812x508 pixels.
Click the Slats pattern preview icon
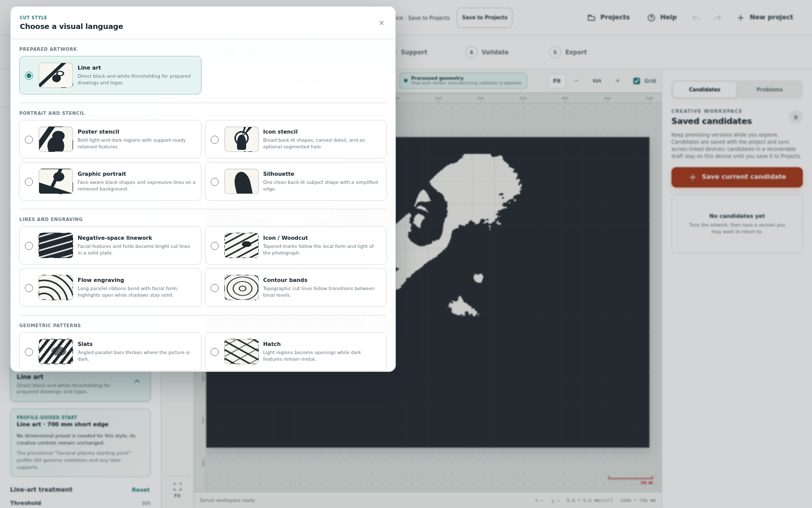coord(56,352)
